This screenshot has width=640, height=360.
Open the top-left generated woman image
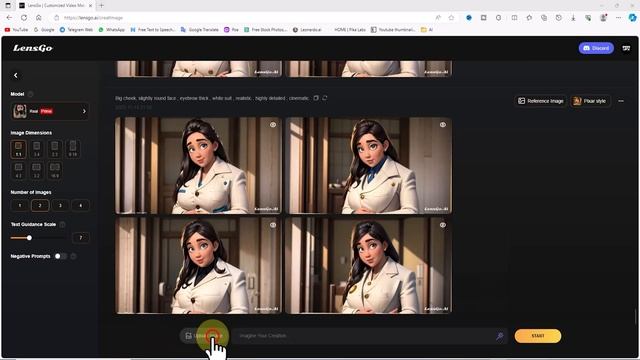198,165
